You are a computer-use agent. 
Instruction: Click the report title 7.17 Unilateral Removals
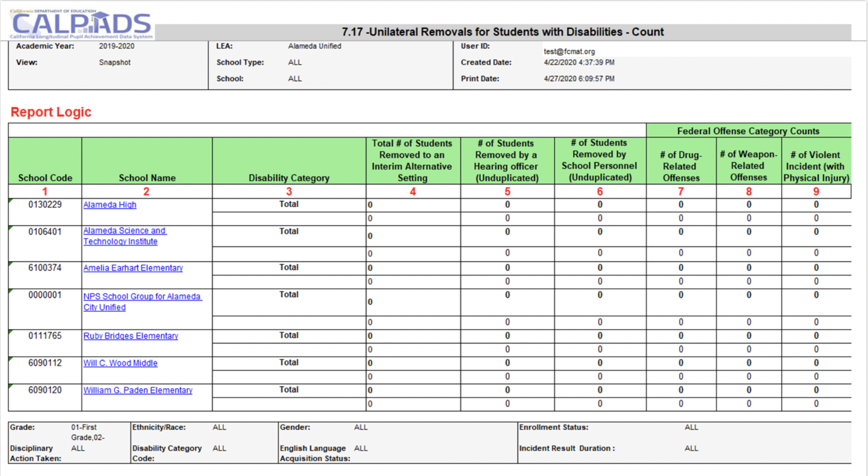(502, 32)
